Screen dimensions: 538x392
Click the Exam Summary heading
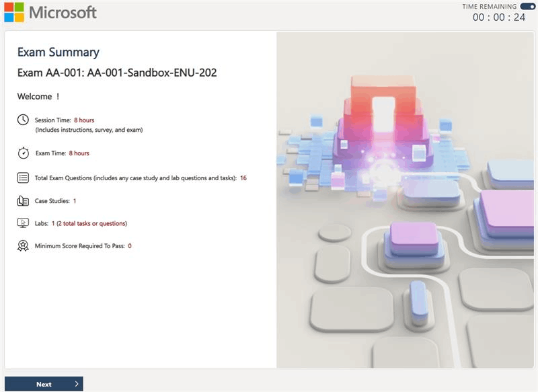tap(59, 52)
